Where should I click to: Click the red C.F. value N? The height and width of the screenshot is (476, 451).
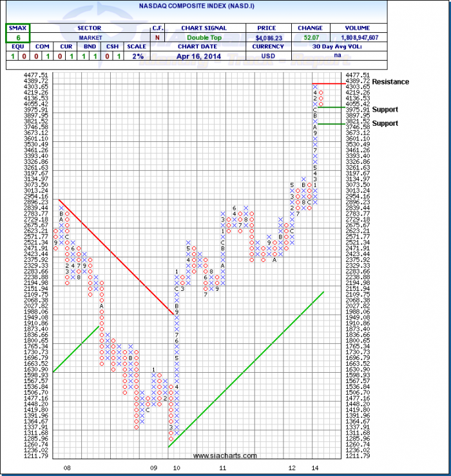coord(157,37)
